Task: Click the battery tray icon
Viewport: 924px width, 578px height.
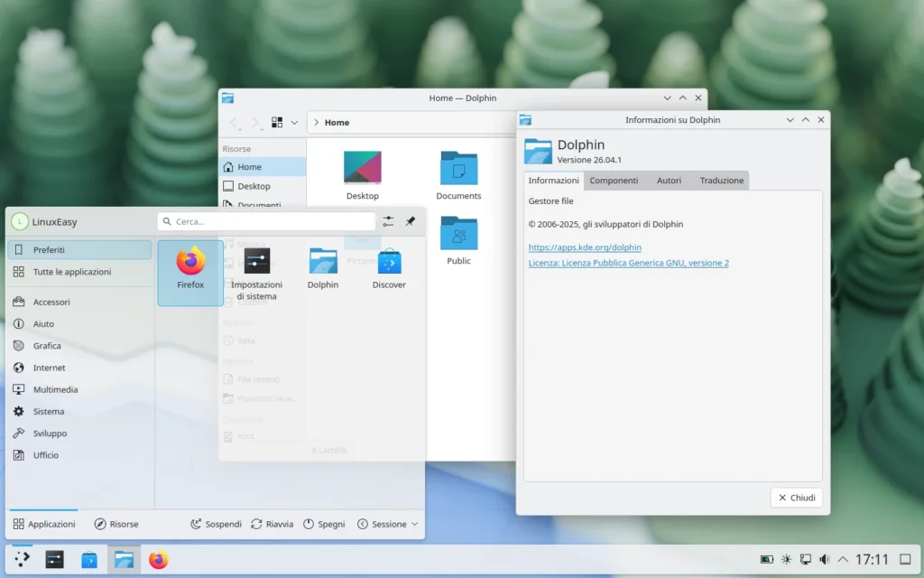Action: click(x=767, y=560)
